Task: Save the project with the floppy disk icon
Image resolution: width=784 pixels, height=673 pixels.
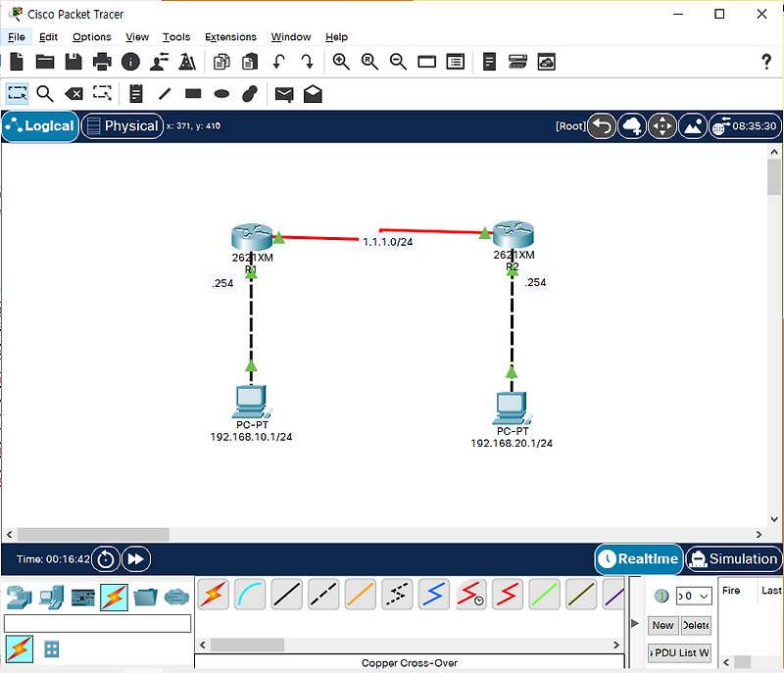Action: click(x=73, y=62)
